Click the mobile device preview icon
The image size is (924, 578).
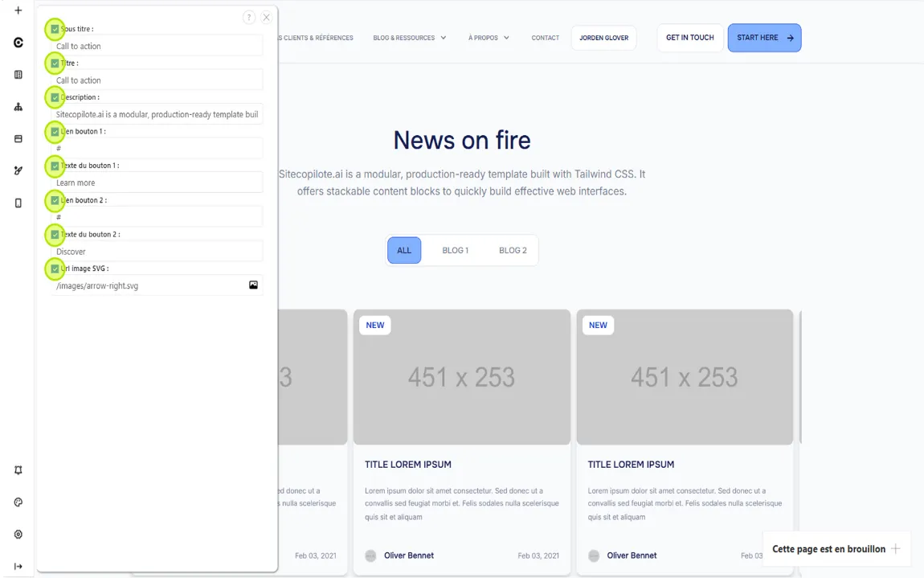pyautogui.click(x=18, y=203)
